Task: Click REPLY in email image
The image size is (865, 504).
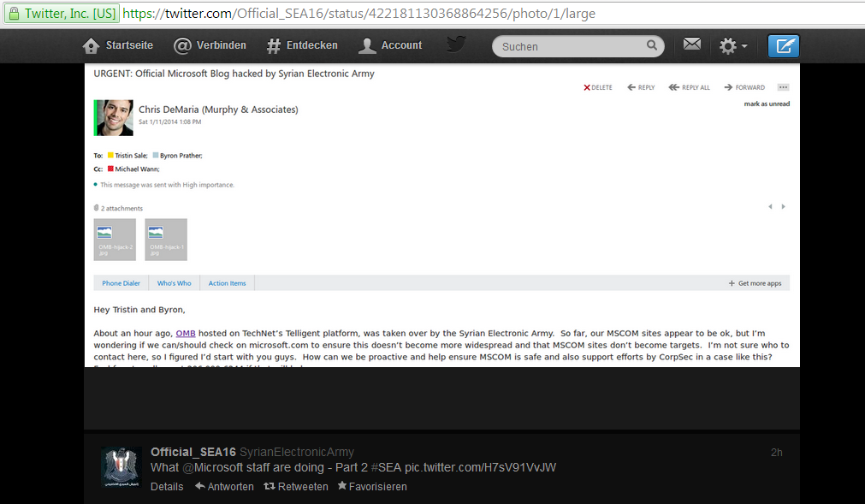Action: (641, 87)
